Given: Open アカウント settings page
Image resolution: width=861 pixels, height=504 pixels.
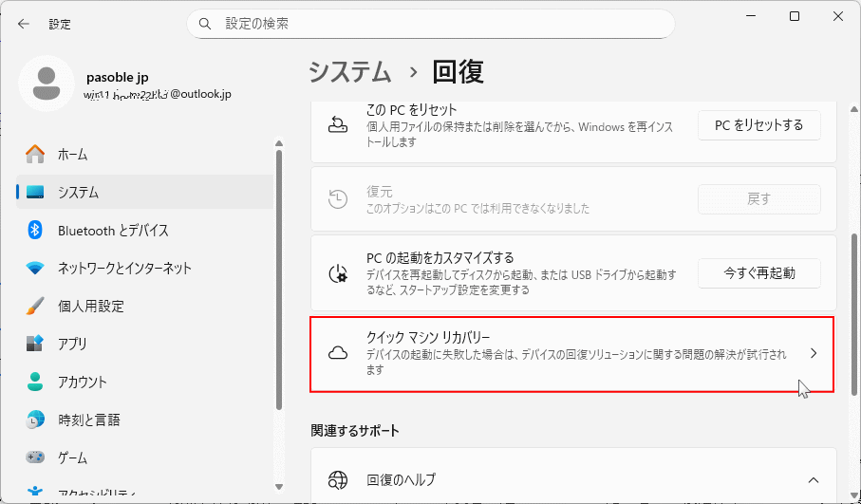Looking at the screenshot, I should [144, 382].
